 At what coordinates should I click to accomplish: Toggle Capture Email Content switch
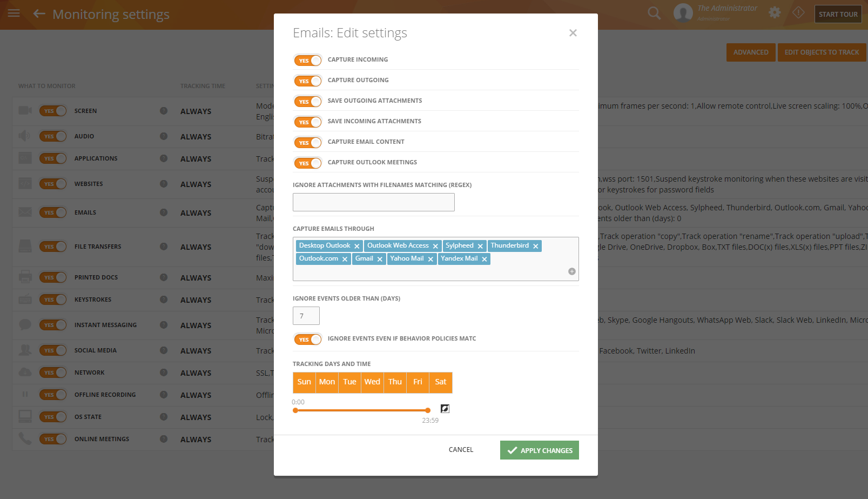pos(308,142)
